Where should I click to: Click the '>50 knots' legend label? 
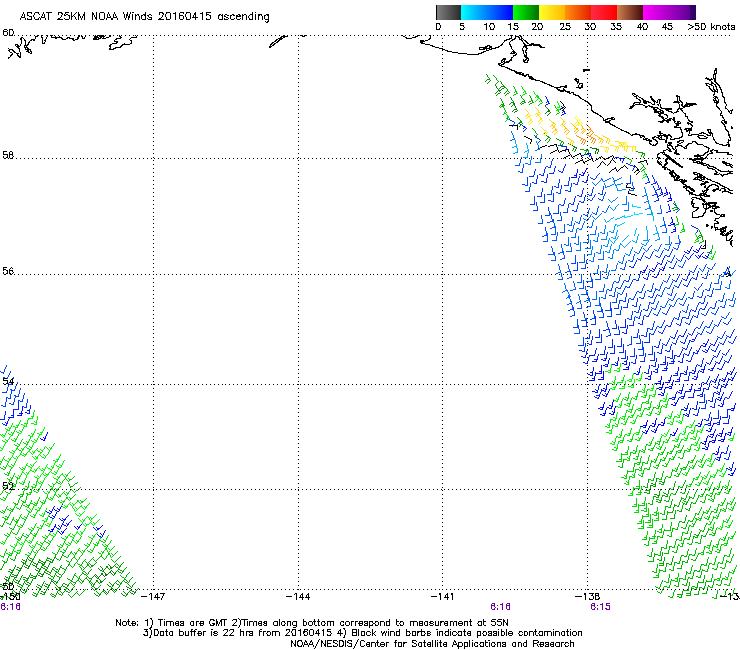tap(711, 27)
